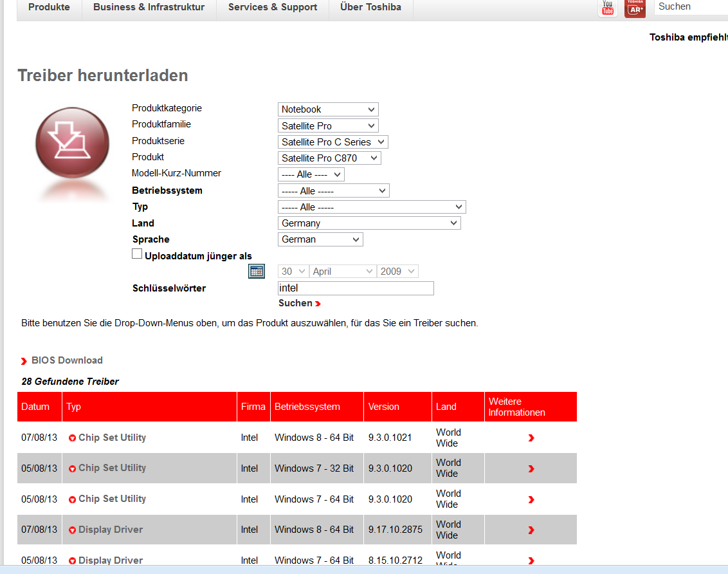The image size is (728, 574).
Task: Click the Suchen search box in header
Action: point(691,7)
